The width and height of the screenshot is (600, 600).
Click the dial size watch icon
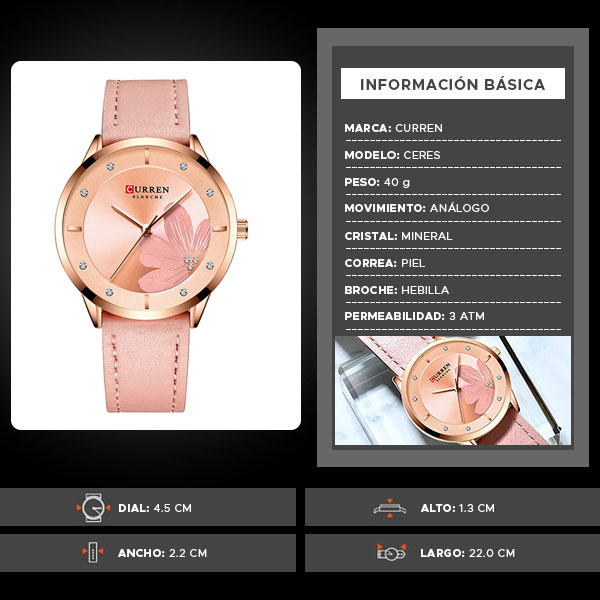click(x=93, y=508)
